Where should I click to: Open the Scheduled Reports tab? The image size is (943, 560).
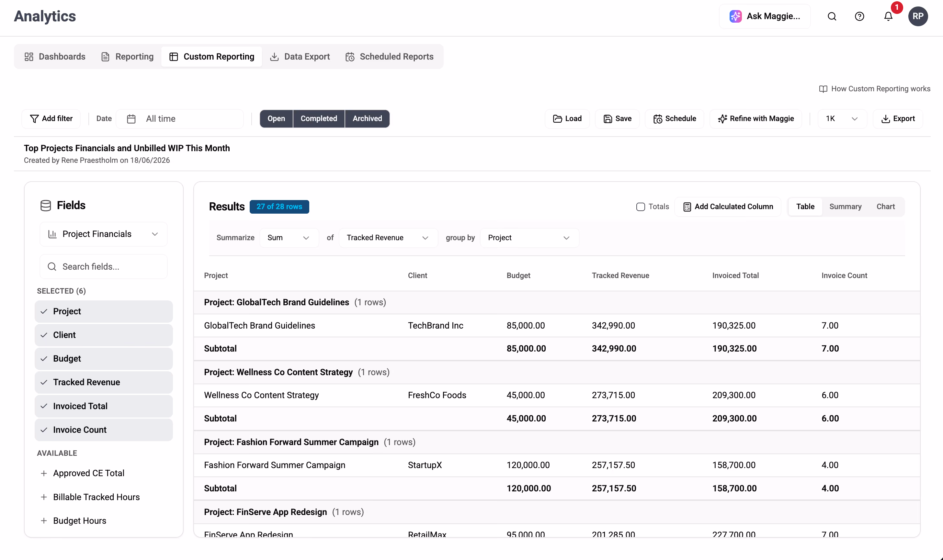pos(390,57)
